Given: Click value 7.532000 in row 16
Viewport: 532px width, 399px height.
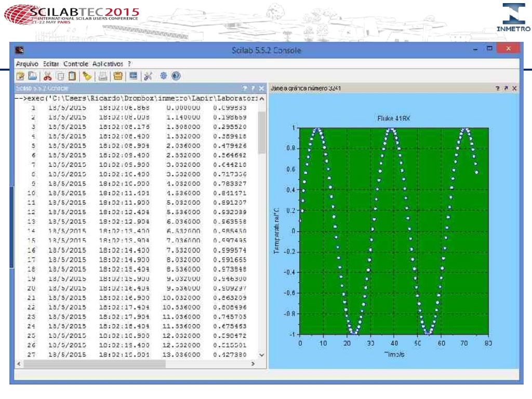Looking at the screenshot, I should click(183, 250).
